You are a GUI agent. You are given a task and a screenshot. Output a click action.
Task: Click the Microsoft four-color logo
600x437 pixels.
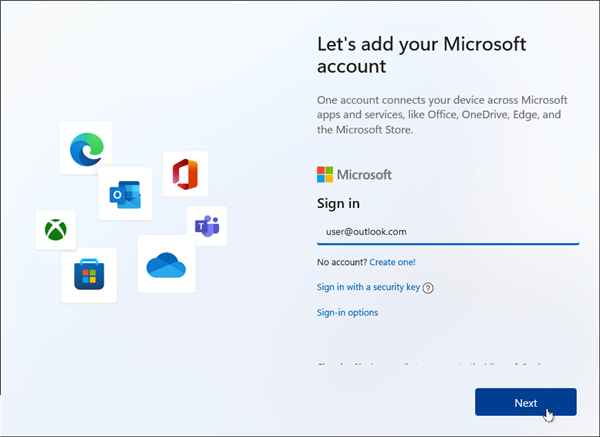point(325,174)
